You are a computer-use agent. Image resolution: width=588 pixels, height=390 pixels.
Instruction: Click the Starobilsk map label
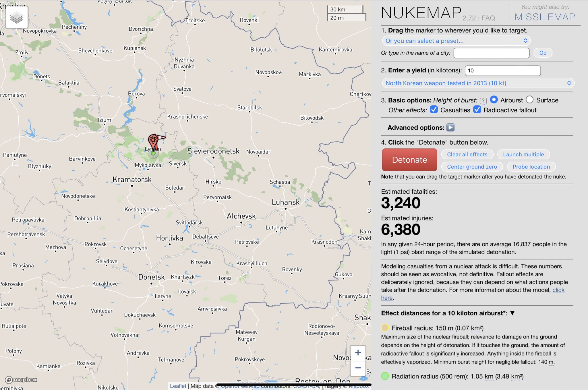[x=249, y=108]
